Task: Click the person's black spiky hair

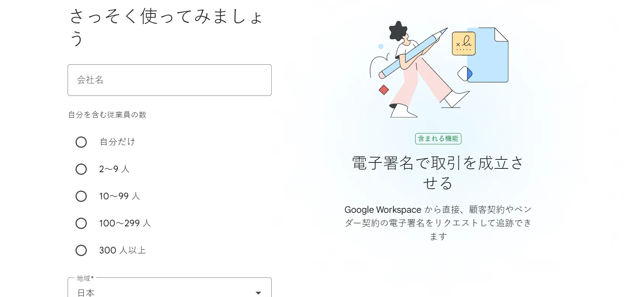Action: click(398, 31)
